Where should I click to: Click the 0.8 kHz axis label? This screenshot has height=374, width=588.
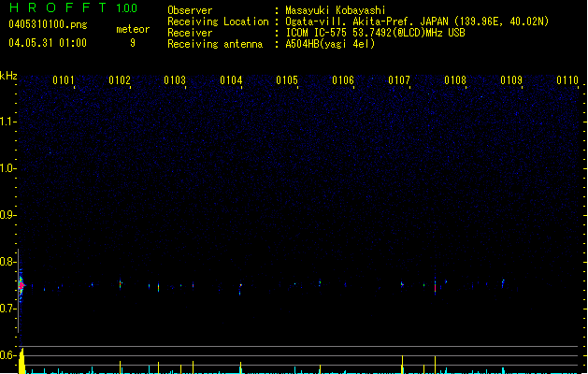pyautogui.click(x=7, y=262)
